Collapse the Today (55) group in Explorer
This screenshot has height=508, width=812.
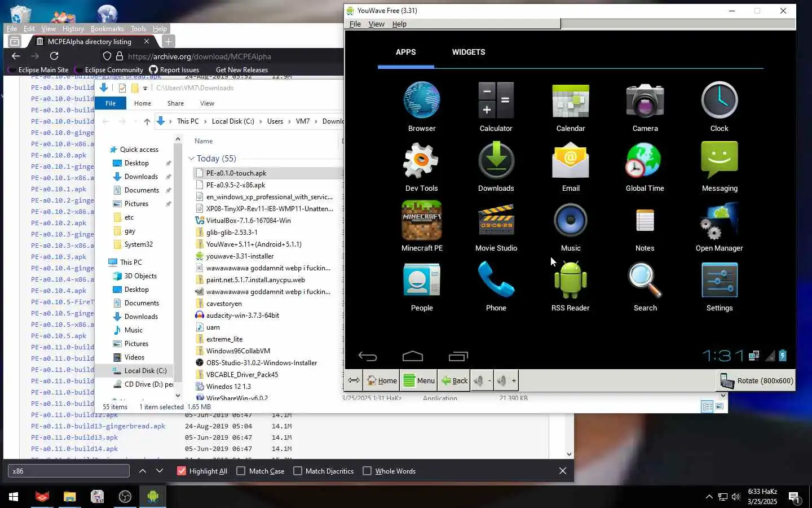point(191,159)
